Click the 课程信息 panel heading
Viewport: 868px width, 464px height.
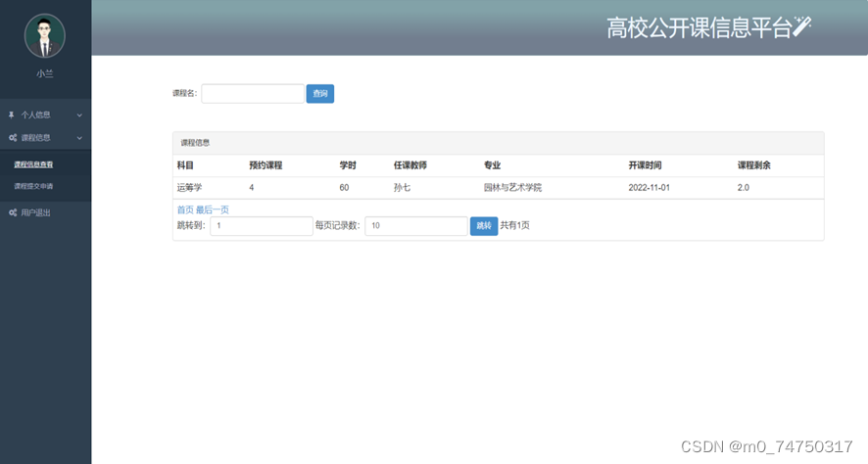pyautogui.click(x=195, y=143)
